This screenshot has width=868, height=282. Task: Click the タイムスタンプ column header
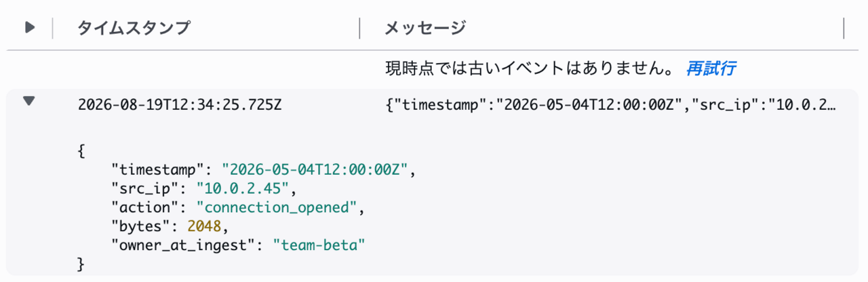pos(134,28)
